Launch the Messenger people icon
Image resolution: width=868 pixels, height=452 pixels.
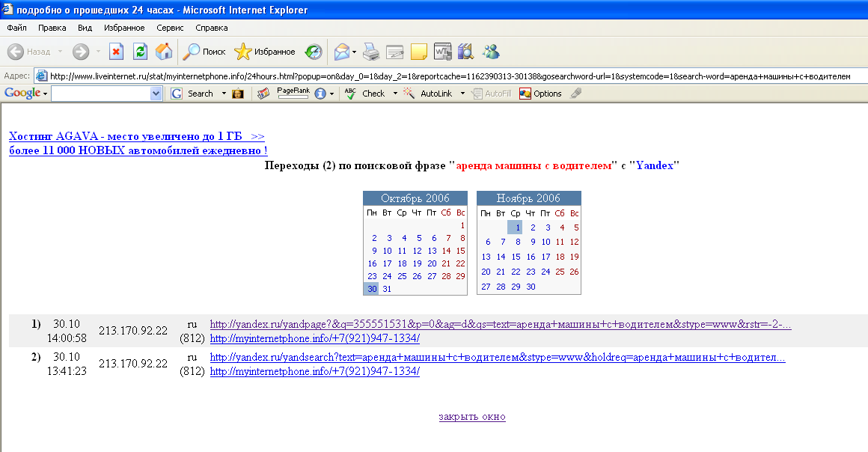[491, 52]
